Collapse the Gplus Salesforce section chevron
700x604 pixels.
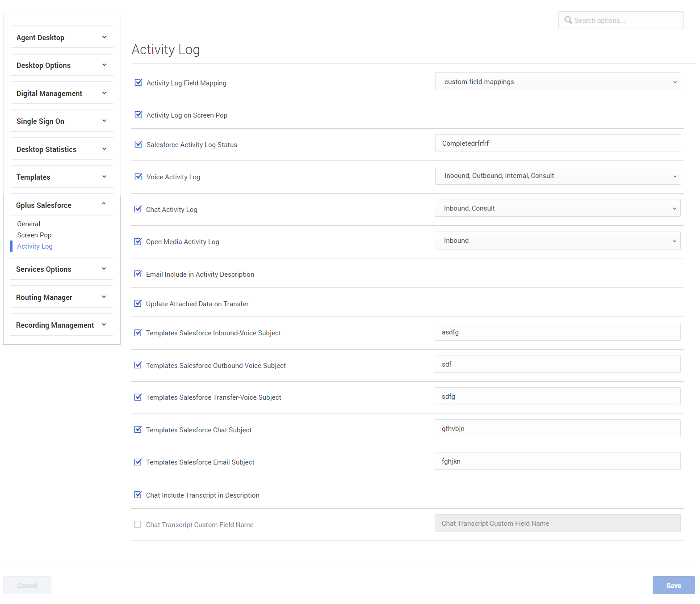pos(104,204)
